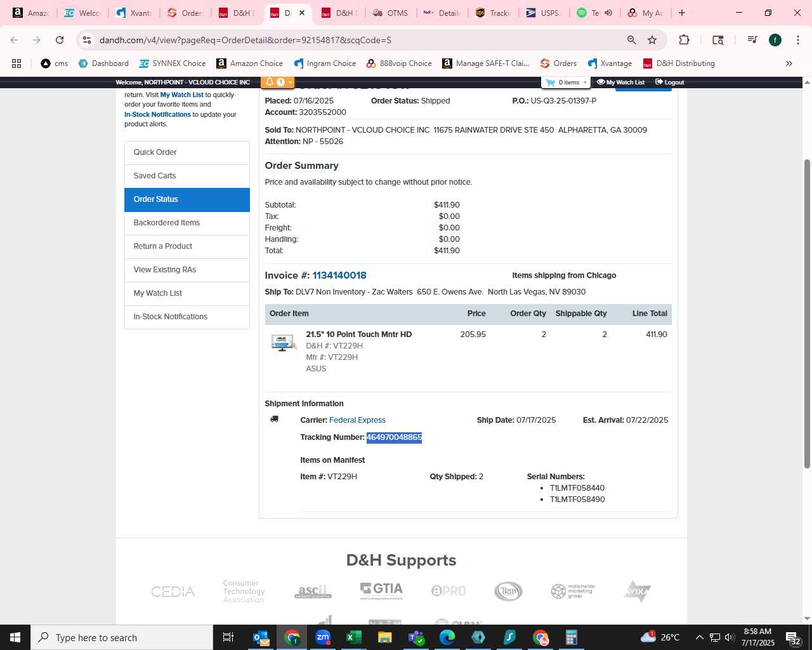This screenshot has width=812, height=650.
Task: Switch to the Amazon browser tab
Action: tap(30, 13)
